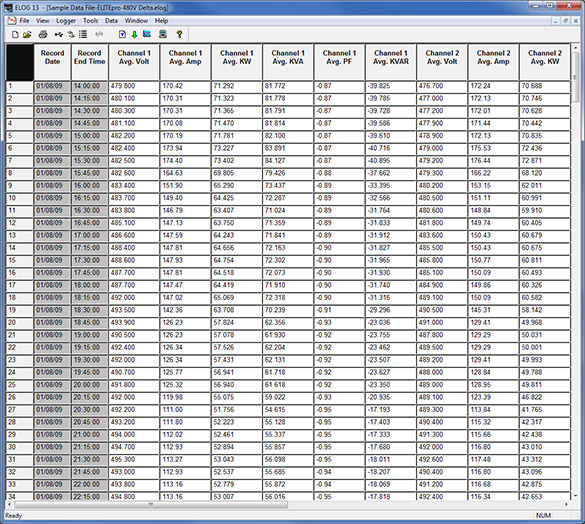
Task: Click the horizontal scrollbar thumb
Action: point(151,505)
